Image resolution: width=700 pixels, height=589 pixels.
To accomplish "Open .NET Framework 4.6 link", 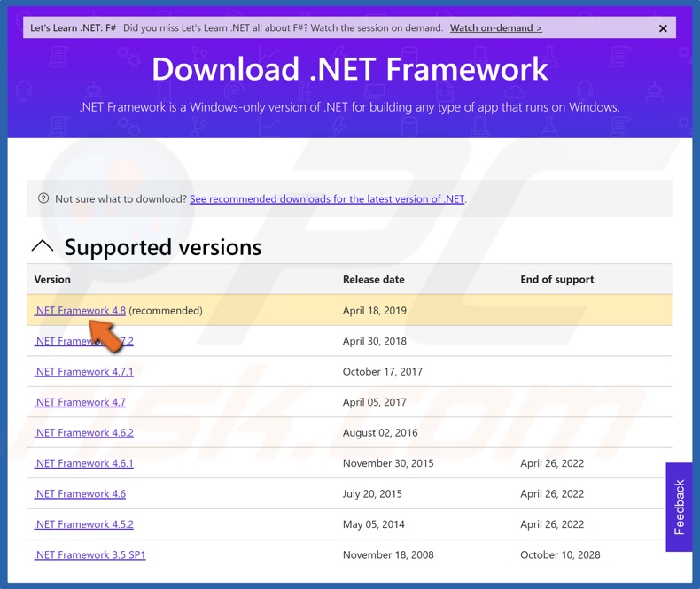I will [80, 493].
